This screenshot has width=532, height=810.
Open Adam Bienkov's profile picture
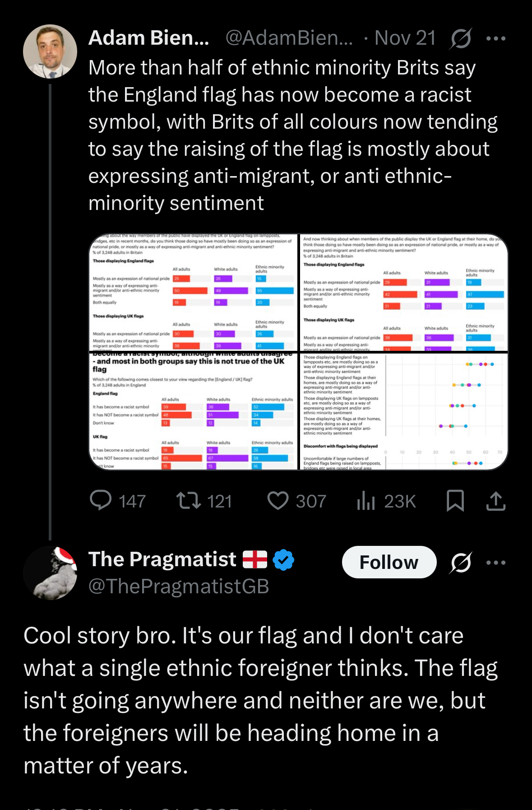50,51
